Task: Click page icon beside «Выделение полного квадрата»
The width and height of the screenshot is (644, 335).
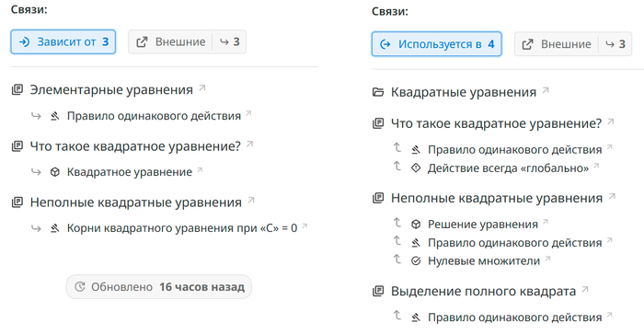Action: 378,291
